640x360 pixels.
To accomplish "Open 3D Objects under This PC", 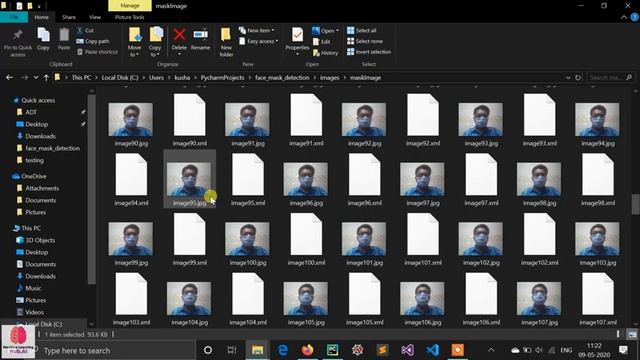I will (x=40, y=240).
